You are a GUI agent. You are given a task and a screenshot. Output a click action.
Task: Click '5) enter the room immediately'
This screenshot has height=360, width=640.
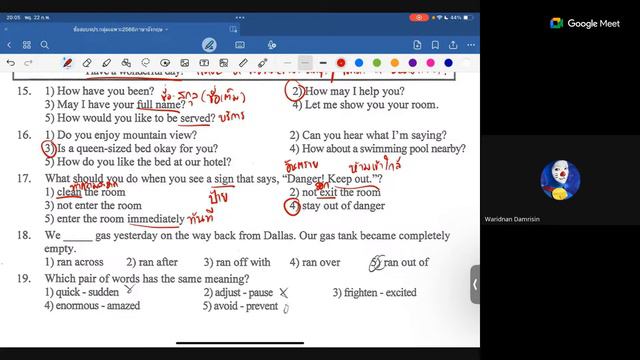point(115,219)
